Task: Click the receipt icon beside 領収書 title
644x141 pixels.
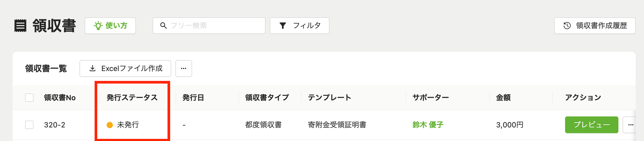Action: 20,26
